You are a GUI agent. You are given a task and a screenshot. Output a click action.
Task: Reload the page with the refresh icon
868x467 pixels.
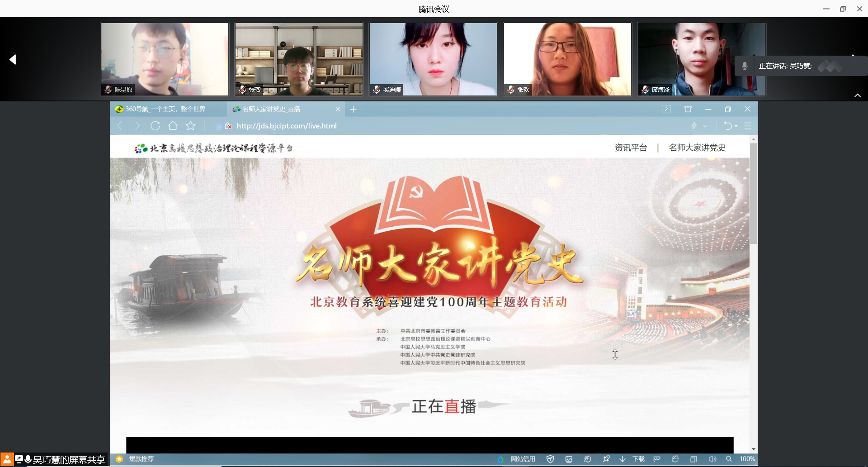[155, 126]
